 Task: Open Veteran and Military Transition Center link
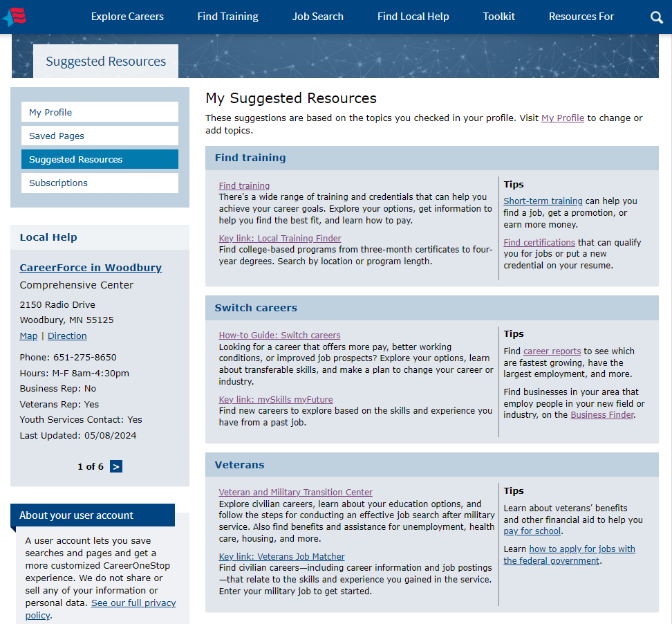tap(295, 493)
